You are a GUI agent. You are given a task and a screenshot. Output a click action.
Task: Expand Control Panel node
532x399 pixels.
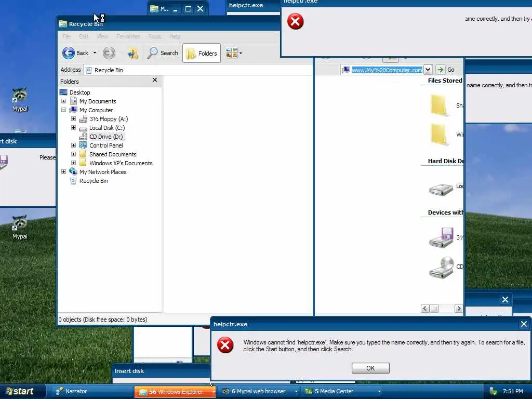[x=73, y=145]
